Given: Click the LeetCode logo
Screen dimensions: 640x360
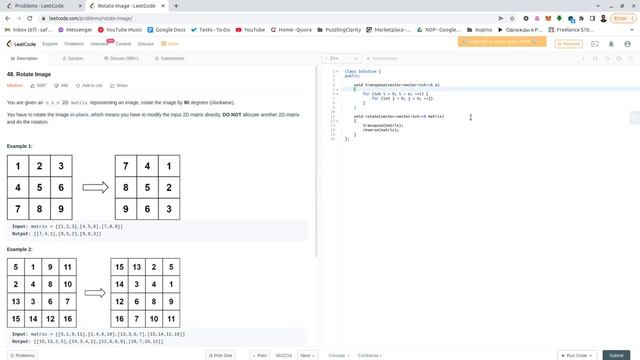Looking at the screenshot, I should point(21,44).
